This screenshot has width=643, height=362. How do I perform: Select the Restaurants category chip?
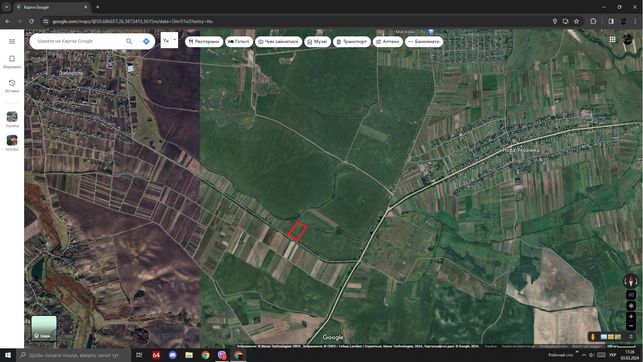(204, 41)
